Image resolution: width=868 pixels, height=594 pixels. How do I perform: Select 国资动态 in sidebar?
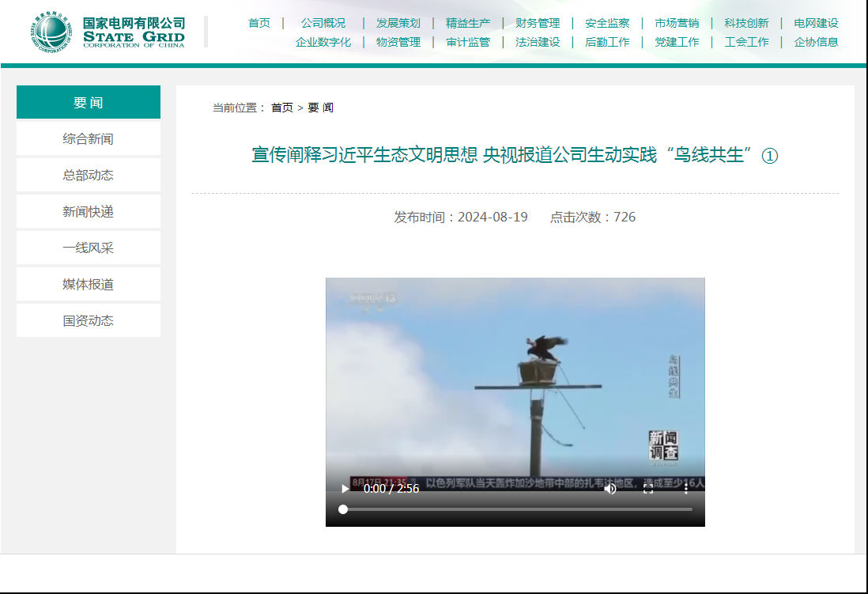point(89,320)
